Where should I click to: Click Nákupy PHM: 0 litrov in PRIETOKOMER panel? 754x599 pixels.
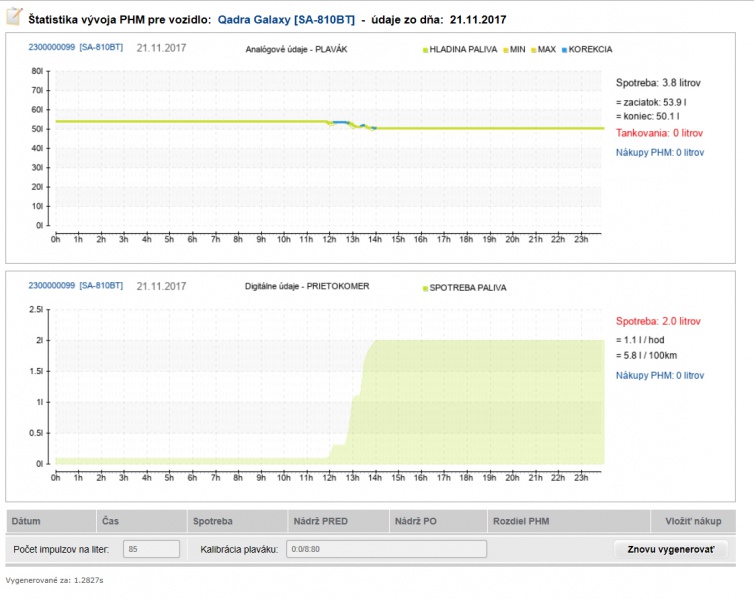tap(660, 375)
